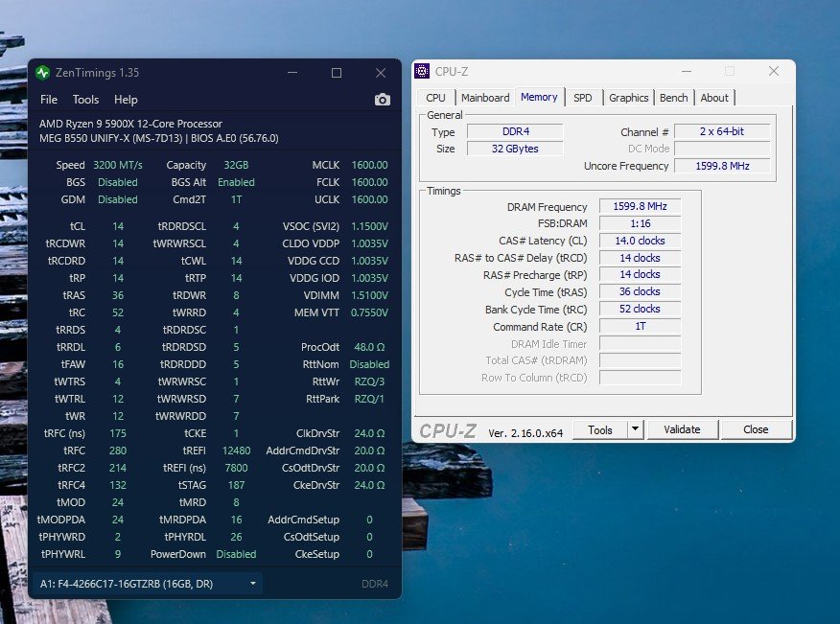Click the CPU-Z Tools button
Image resolution: width=840 pixels, height=624 pixels.
pyautogui.click(x=600, y=429)
